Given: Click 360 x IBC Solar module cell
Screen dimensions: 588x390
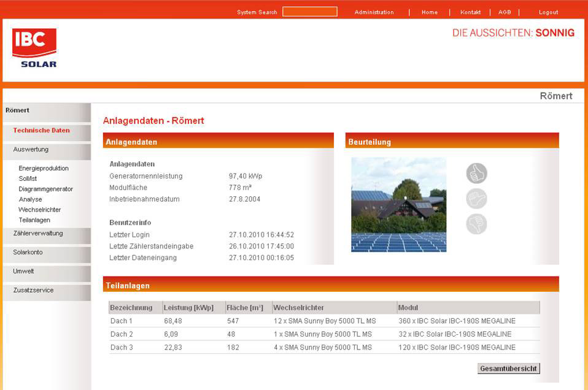Looking at the screenshot, I should [457, 321].
